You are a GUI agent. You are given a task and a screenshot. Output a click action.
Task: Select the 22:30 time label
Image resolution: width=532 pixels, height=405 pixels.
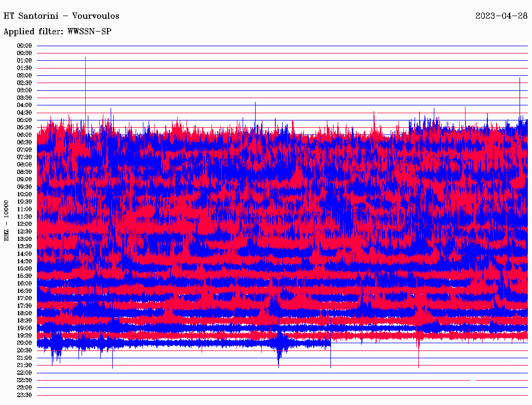pyautogui.click(x=24, y=380)
